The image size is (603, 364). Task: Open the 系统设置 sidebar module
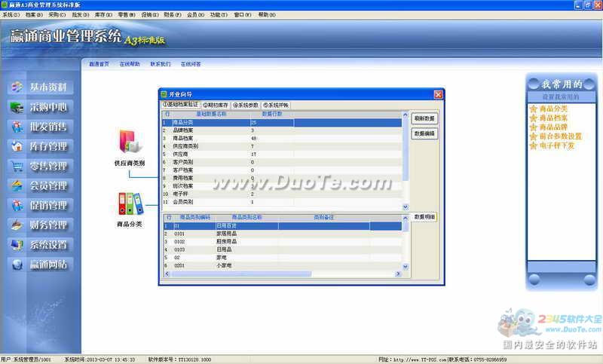coord(41,244)
